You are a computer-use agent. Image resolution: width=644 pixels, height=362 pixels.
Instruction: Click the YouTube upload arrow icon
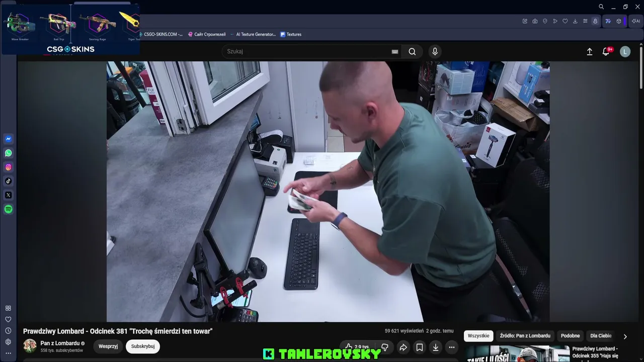(x=590, y=51)
